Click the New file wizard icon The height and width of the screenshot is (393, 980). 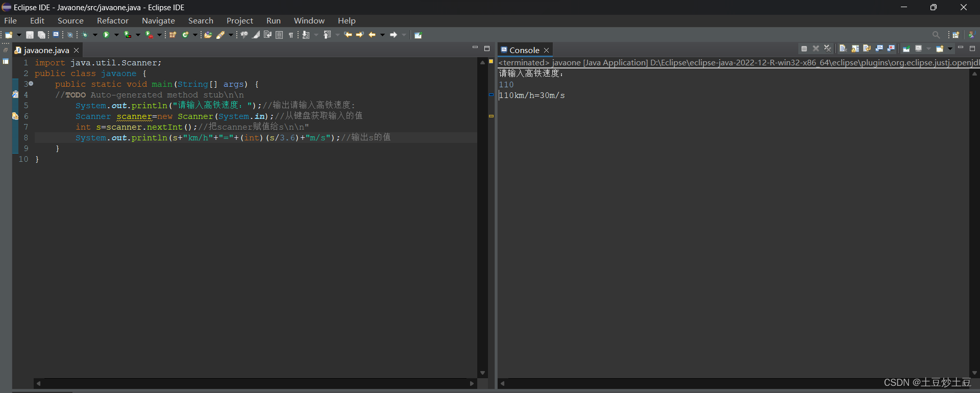coord(9,35)
